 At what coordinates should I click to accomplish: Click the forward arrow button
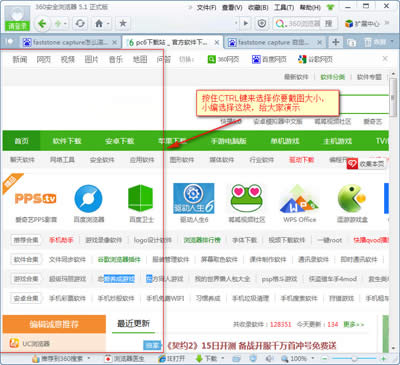coord(58,24)
